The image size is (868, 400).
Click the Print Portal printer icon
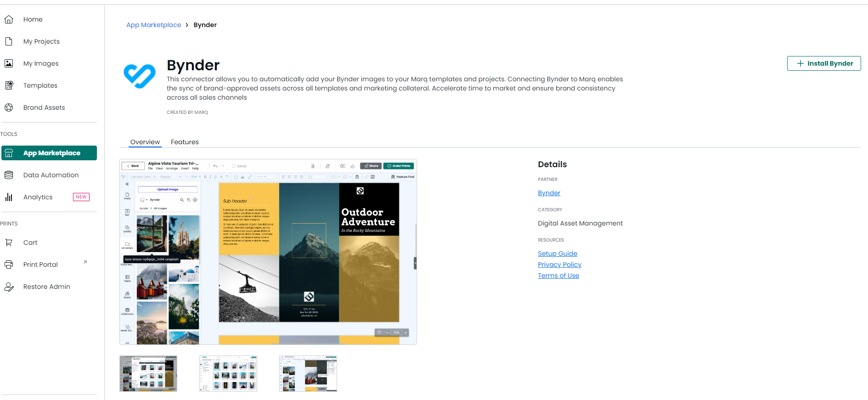9,265
